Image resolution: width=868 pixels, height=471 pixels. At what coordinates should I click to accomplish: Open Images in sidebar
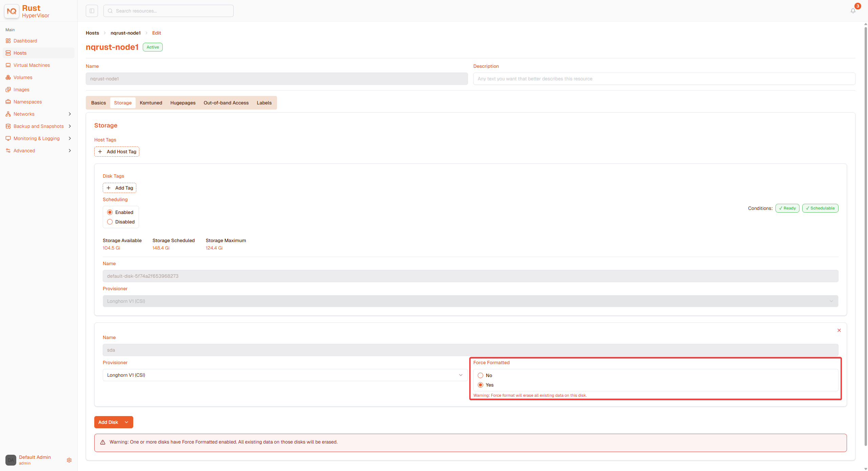tap(21, 90)
